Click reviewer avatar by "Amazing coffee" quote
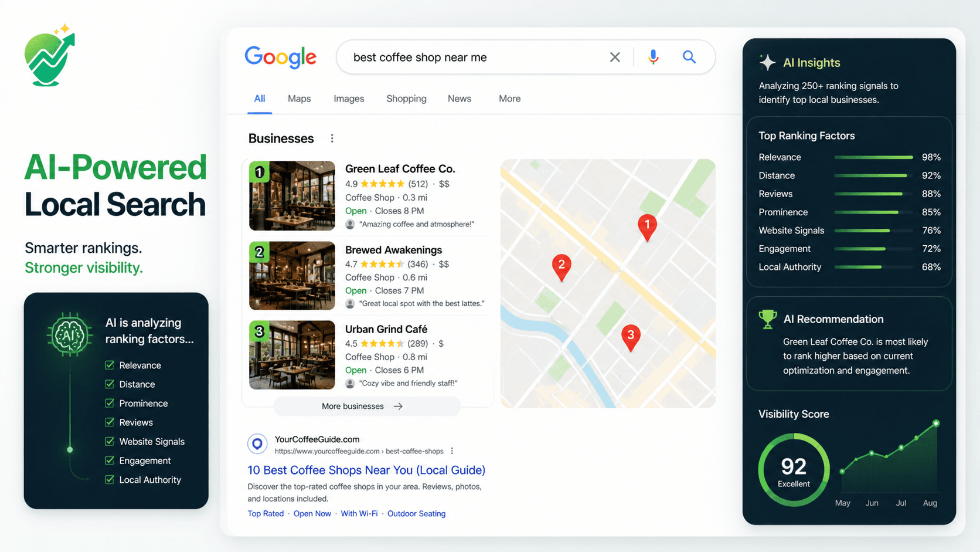980x552 pixels. click(x=350, y=224)
